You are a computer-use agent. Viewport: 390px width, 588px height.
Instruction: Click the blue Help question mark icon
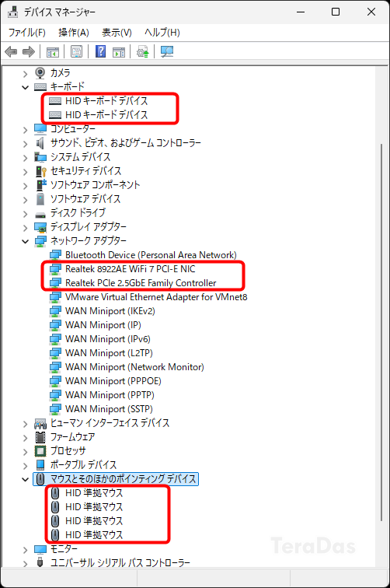point(100,51)
